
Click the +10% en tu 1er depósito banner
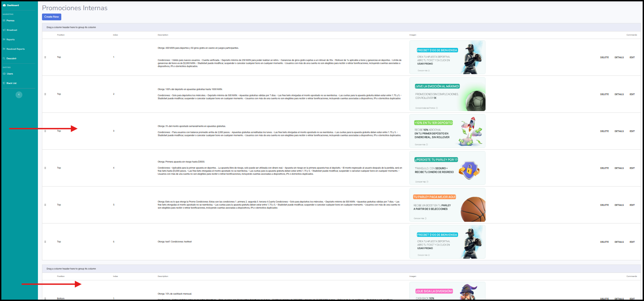[x=447, y=131]
